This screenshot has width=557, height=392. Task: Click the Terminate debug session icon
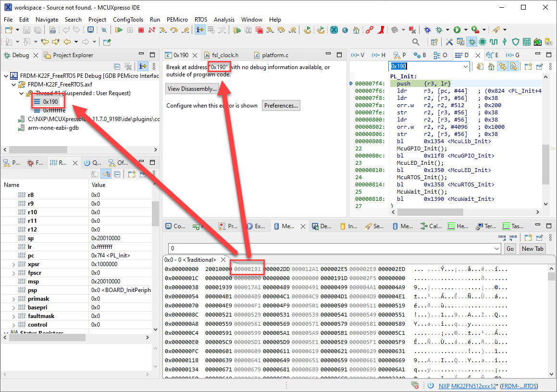coord(141,30)
